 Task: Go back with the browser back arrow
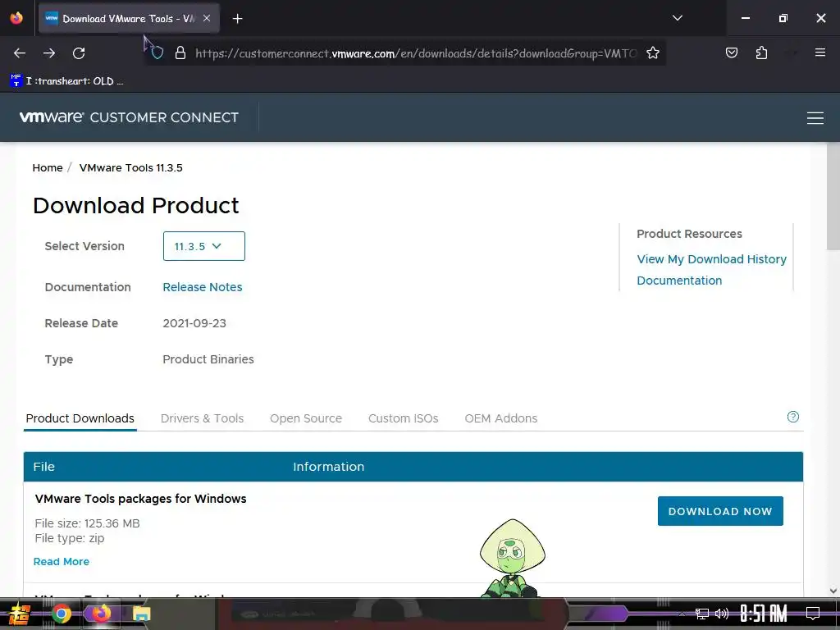(20, 53)
